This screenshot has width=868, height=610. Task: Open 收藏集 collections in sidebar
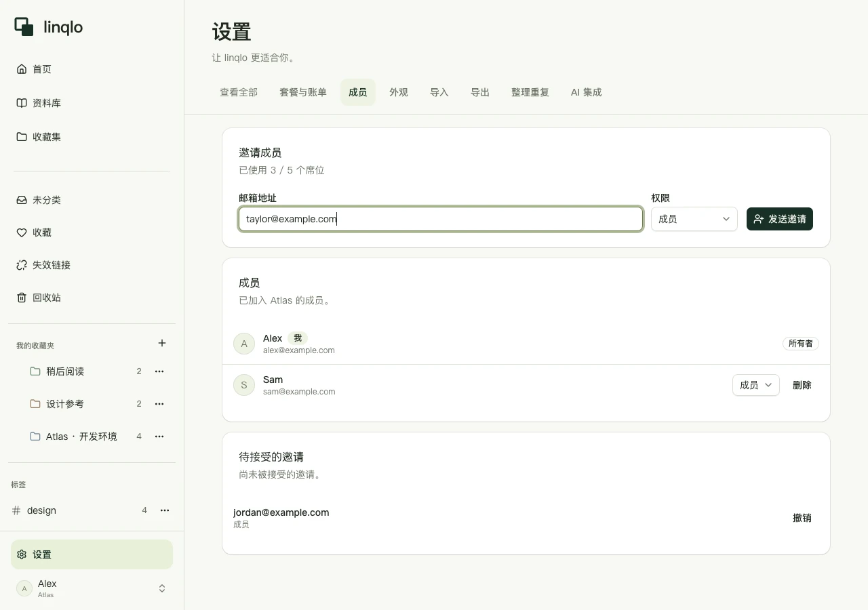(x=92, y=137)
